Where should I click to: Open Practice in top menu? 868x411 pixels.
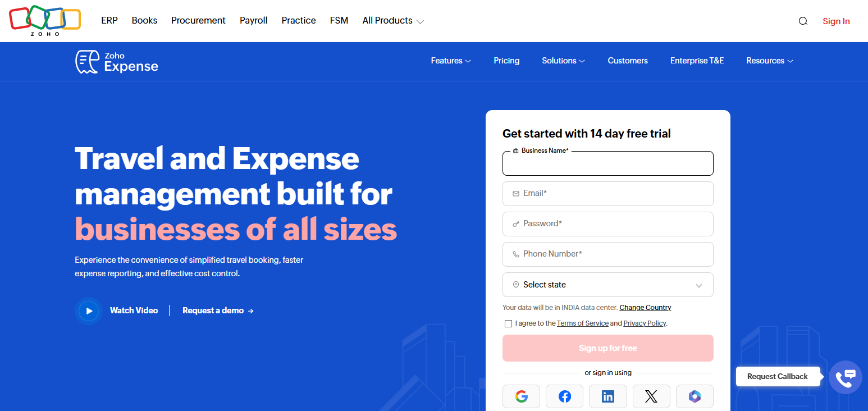pyautogui.click(x=299, y=20)
